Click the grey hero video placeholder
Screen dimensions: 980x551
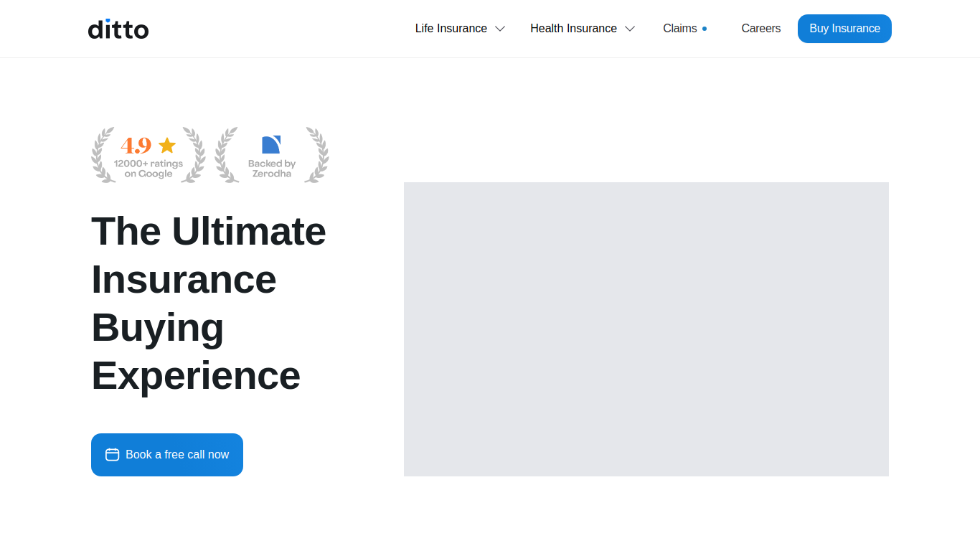(x=646, y=329)
